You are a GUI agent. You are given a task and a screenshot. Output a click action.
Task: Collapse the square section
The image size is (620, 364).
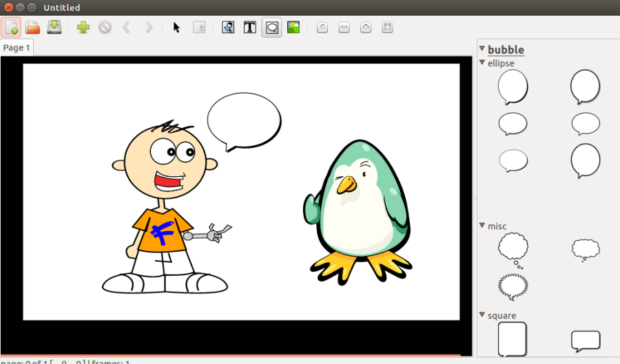point(482,315)
